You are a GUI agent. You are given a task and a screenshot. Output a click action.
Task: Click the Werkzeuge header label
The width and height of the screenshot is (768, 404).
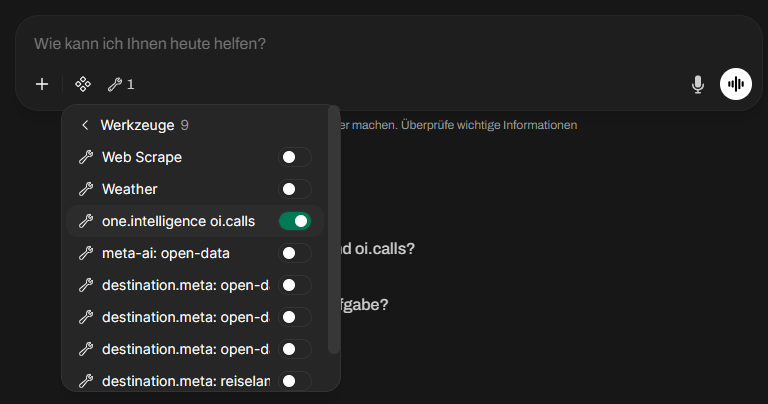[137, 125]
